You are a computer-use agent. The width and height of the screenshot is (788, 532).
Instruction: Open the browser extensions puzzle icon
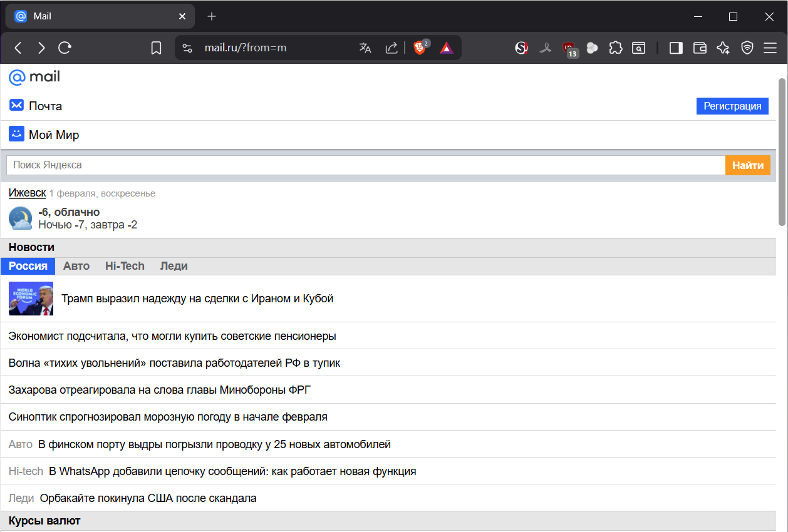click(x=616, y=48)
